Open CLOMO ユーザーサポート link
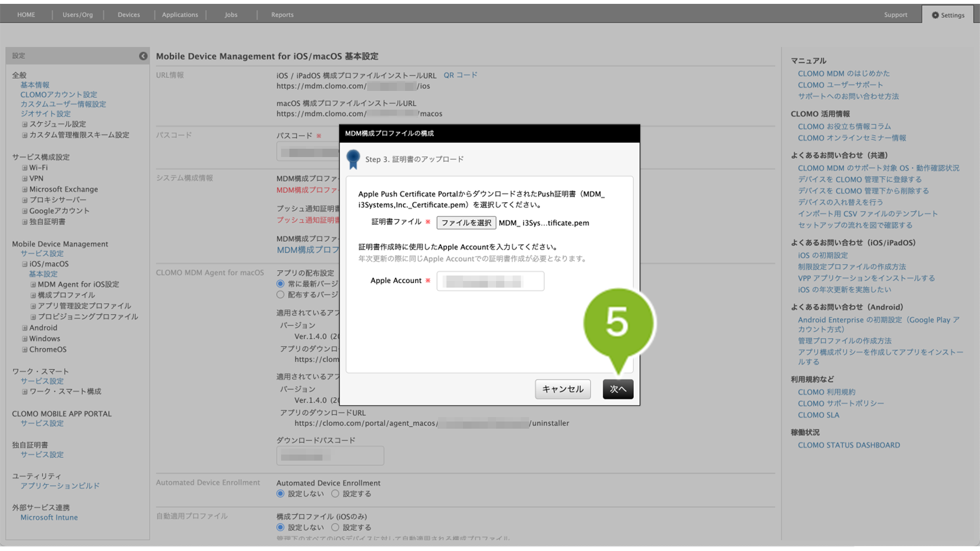The height and width of the screenshot is (551, 980). tap(840, 85)
